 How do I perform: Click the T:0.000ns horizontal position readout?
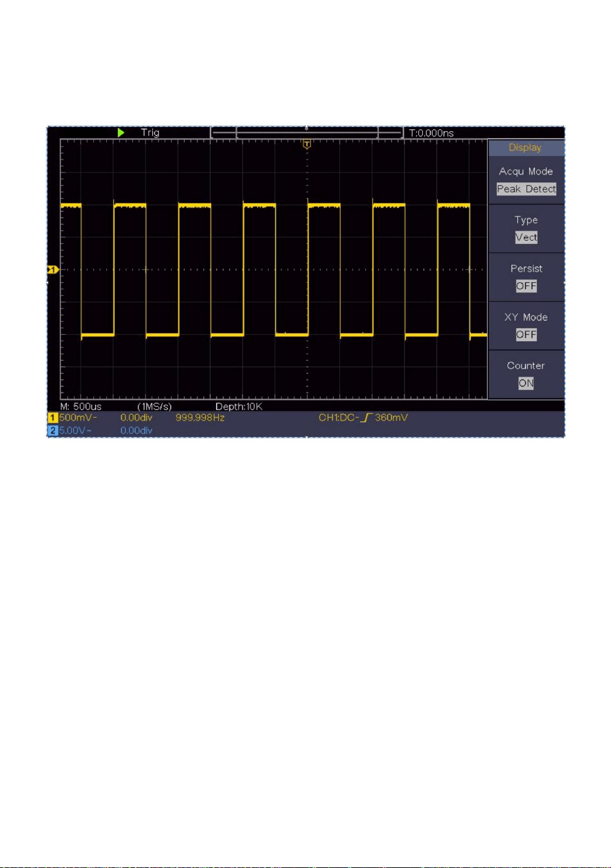pos(431,133)
